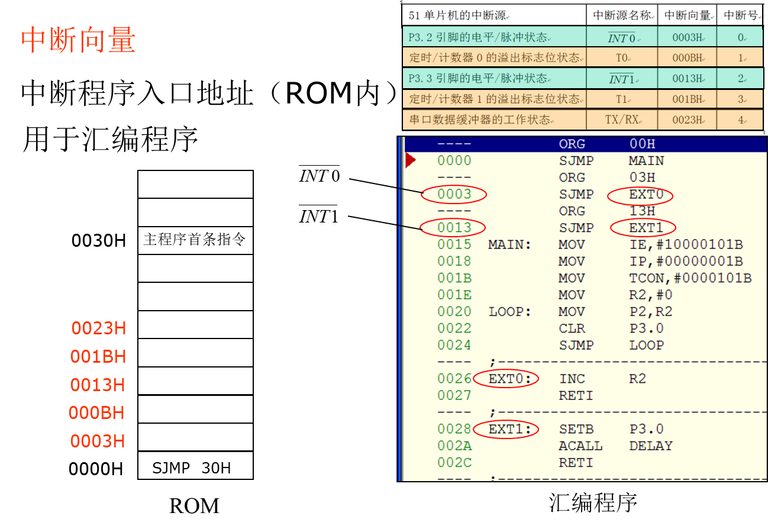This screenshot has height=532, width=768.
Task: Click the MAIN: label at address 0015
Action: [509, 244]
